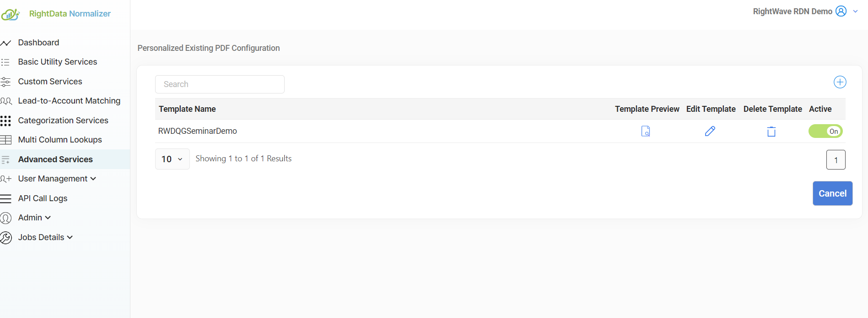Open the Dashboard icon in the sidebar
Viewport: 868px width, 318px height.
point(5,43)
